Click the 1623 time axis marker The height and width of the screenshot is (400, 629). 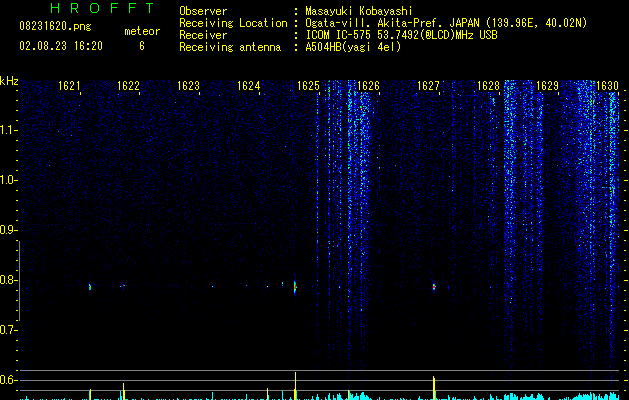point(189,86)
